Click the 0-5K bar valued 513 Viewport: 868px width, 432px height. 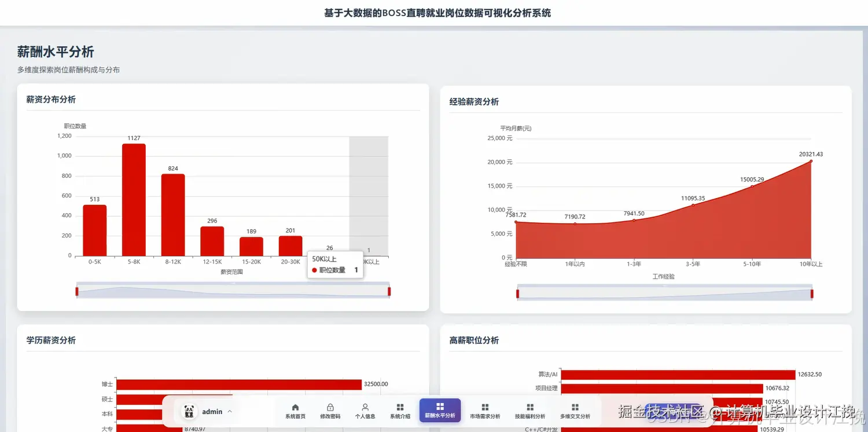click(x=95, y=230)
